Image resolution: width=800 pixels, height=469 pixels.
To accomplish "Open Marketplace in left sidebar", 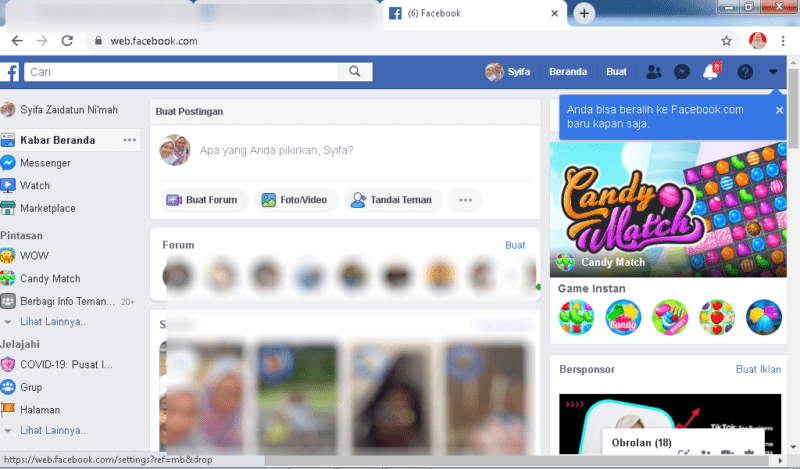I will tap(47, 208).
